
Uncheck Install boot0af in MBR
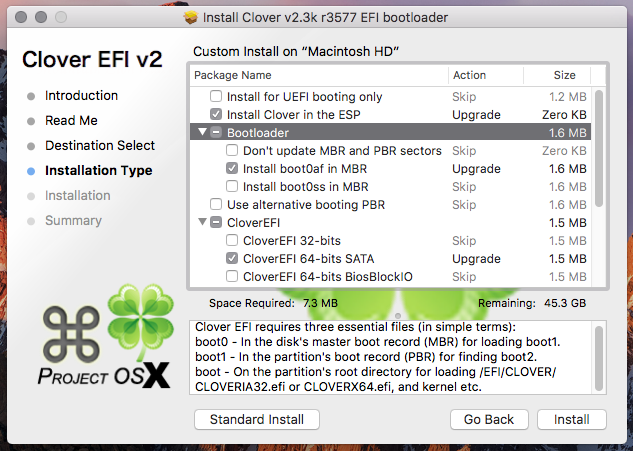point(232,168)
